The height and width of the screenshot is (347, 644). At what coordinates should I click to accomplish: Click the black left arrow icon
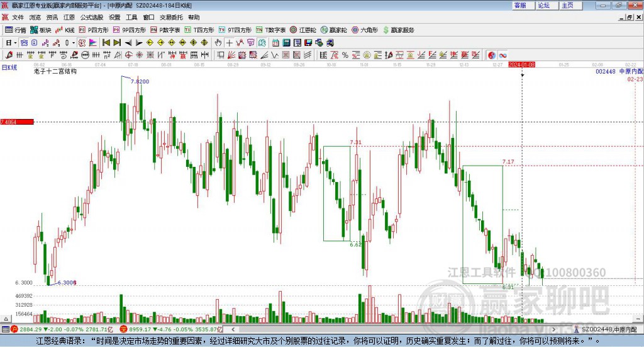point(128,43)
